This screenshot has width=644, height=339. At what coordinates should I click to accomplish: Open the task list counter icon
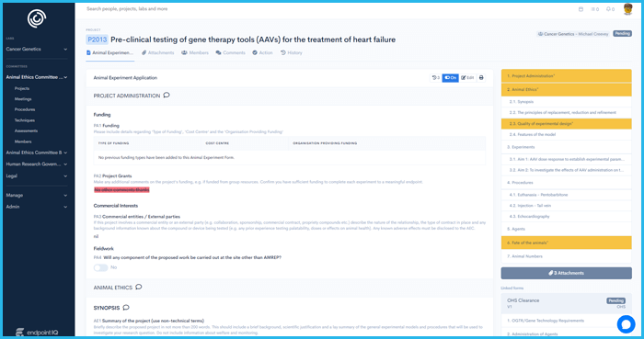(594, 9)
